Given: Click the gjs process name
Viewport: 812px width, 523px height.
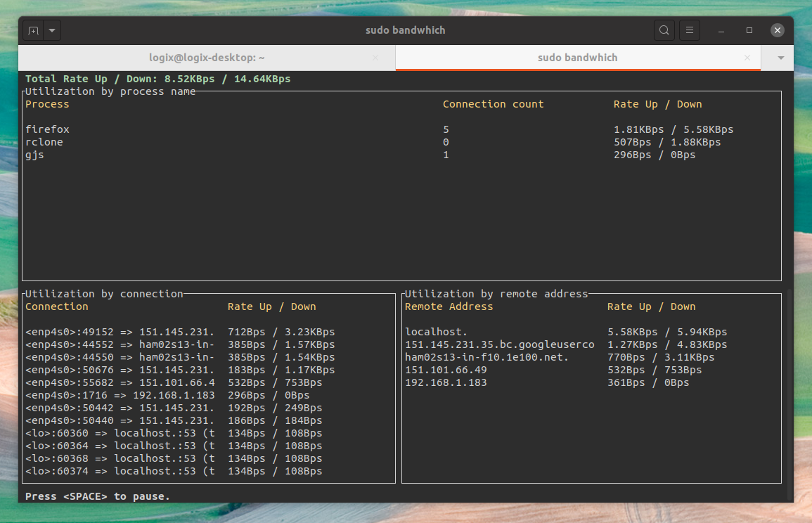Looking at the screenshot, I should (x=34, y=155).
